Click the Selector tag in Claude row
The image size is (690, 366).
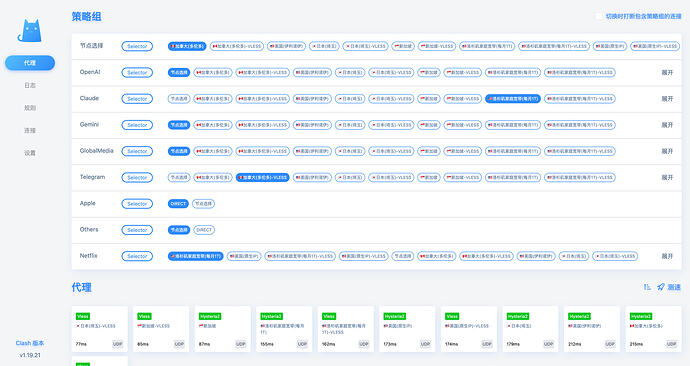tap(137, 99)
